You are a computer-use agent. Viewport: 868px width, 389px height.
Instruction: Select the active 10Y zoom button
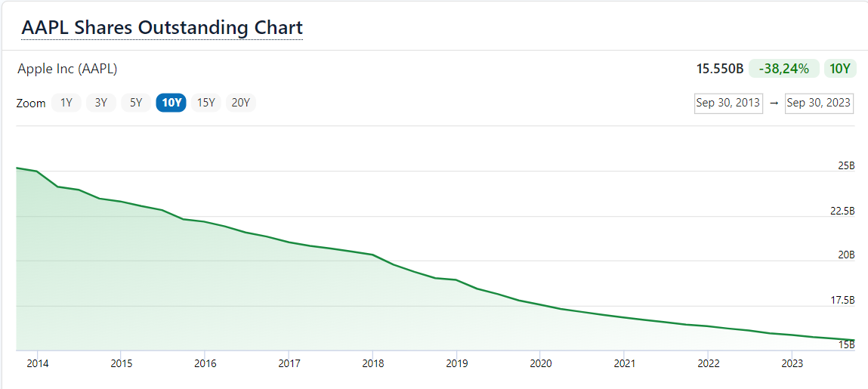(x=171, y=103)
